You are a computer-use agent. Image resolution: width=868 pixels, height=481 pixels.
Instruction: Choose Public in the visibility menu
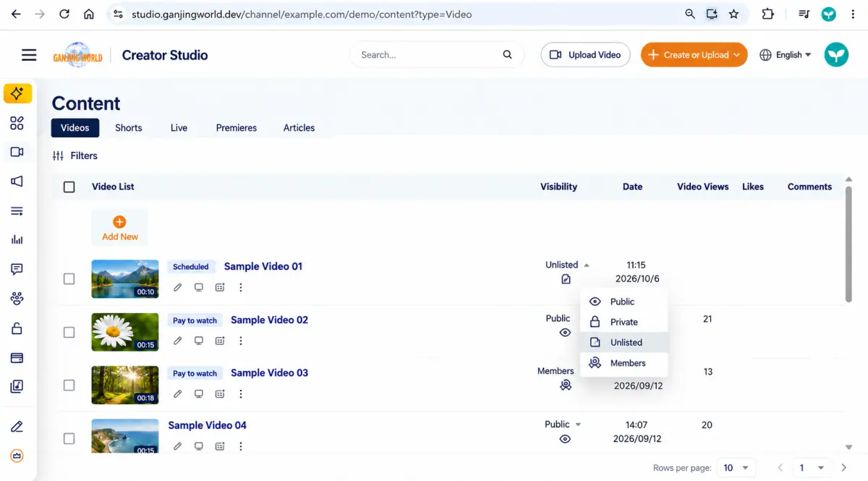624,302
